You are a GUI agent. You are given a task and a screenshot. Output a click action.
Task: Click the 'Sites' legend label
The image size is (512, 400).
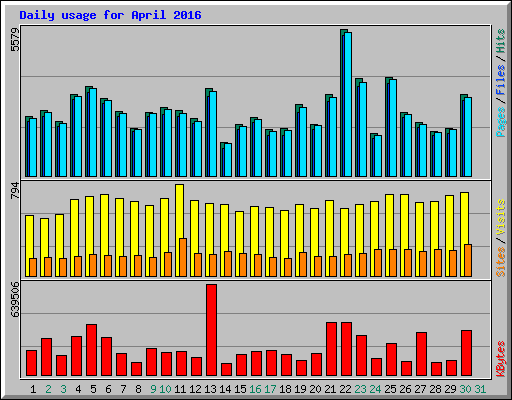(500, 262)
